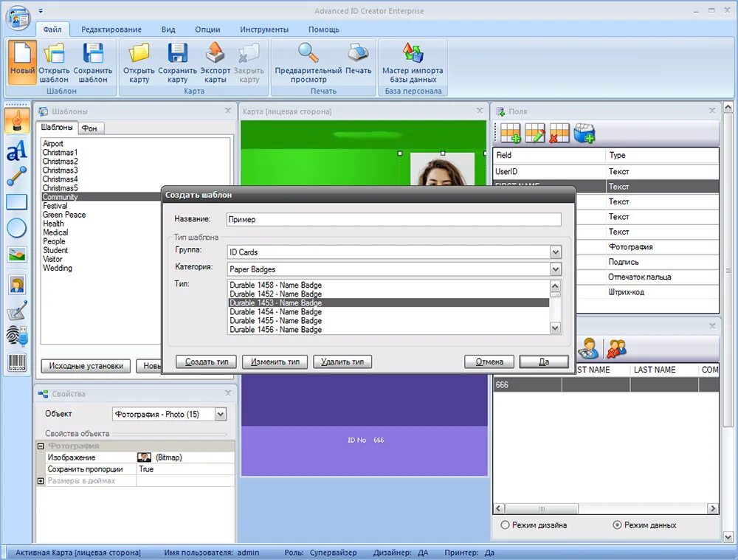Click right arrow of data grid scrollbar

pos(713,508)
